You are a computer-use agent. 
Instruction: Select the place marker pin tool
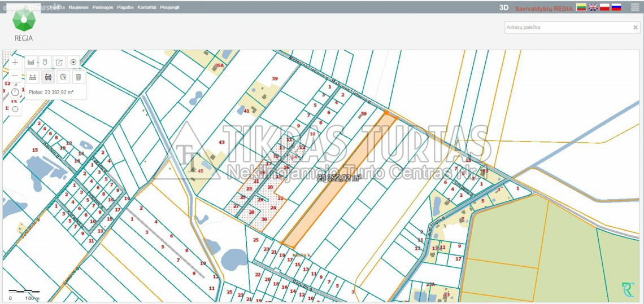pos(45,62)
